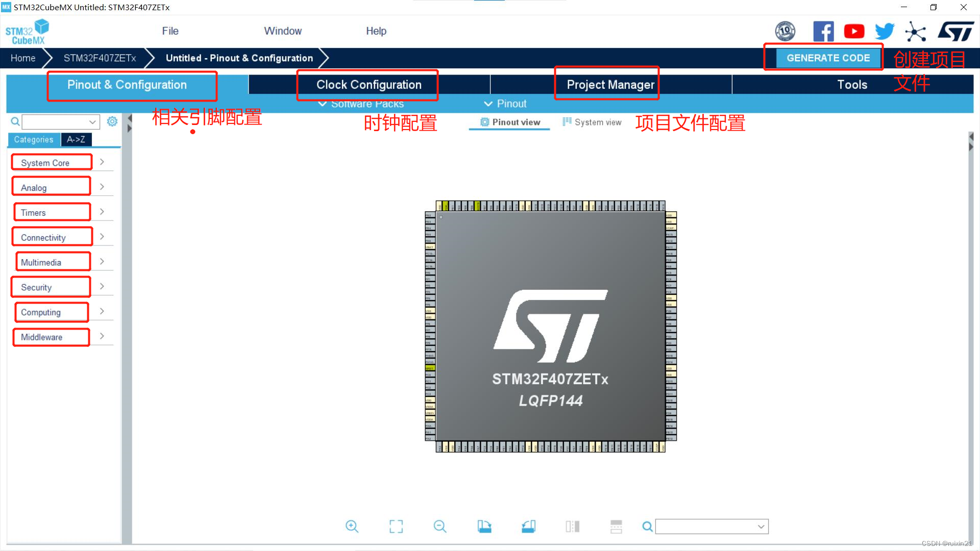Click the stacked layout icon in bottom toolbar

coord(616,527)
